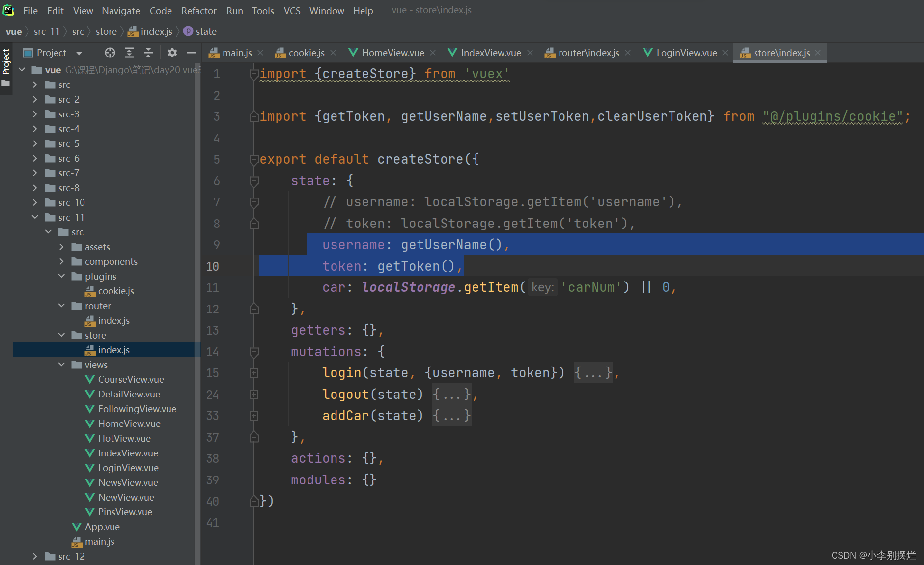
Task: Click line number 11 in the gutter
Action: (x=212, y=287)
